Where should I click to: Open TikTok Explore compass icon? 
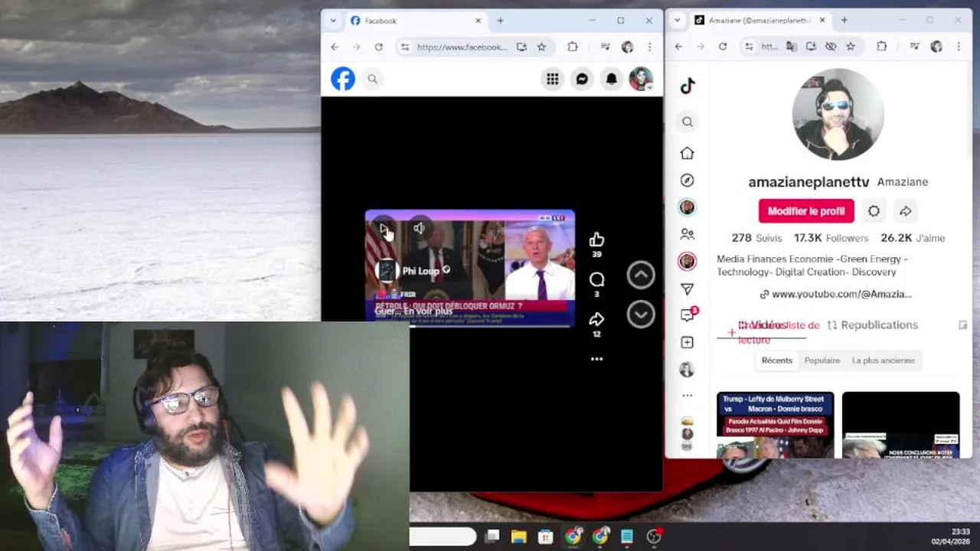pyautogui.click(x=687, y=181)
